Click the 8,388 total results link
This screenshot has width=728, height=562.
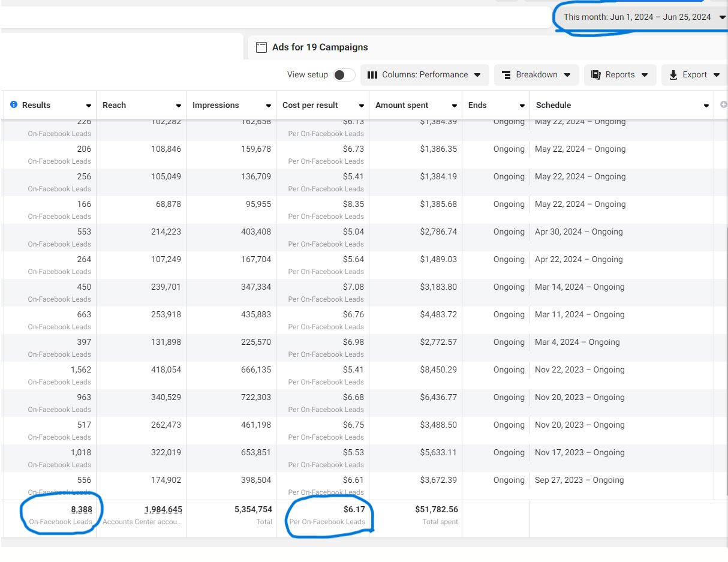[80, 509]
